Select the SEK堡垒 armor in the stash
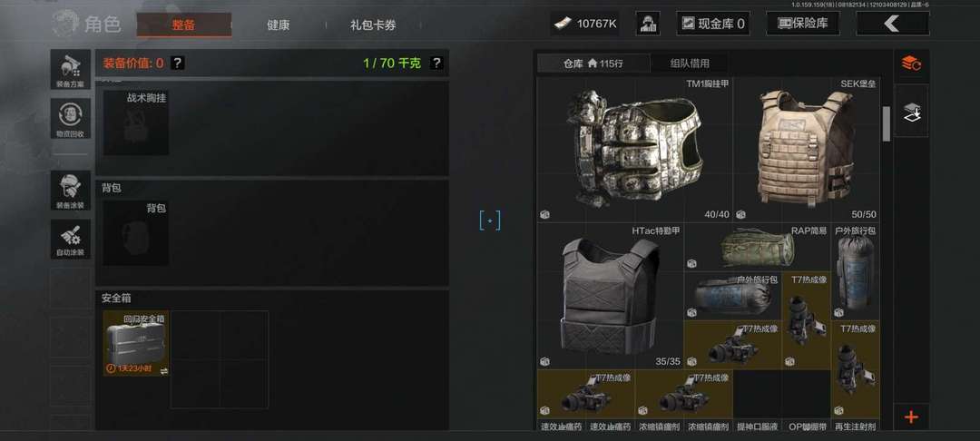The width and height of the screenshot is (980, 441). (x=807, y=149)
